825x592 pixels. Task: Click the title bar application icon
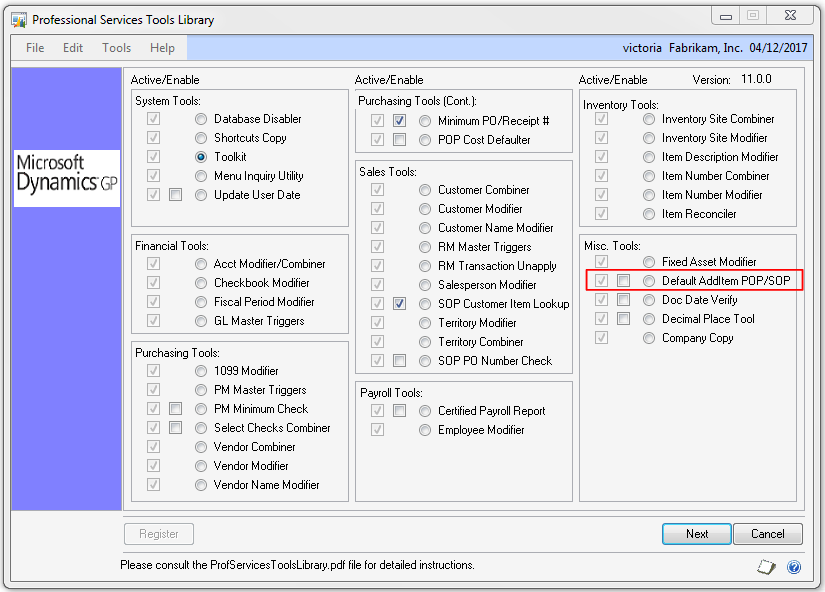pyautogui.click(x=18, y=19)
